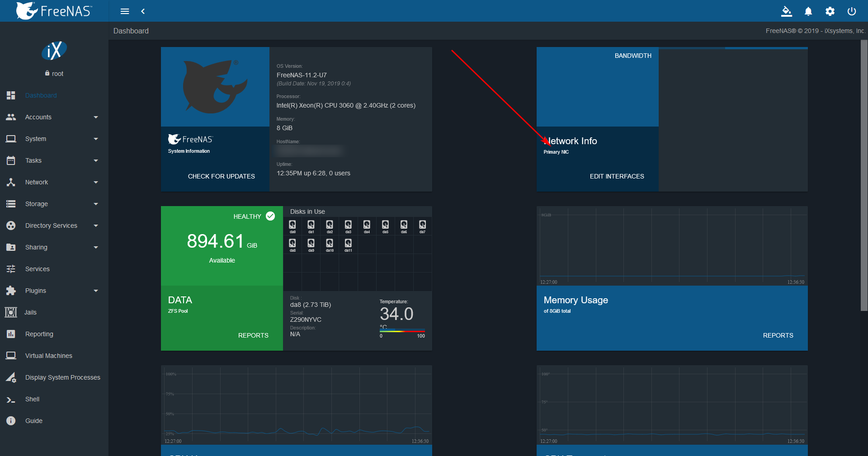Image resolution: width=868 pixels, height=456 pixels.
Task: Expand the Network menu arrow
Action: pos(96,183)
